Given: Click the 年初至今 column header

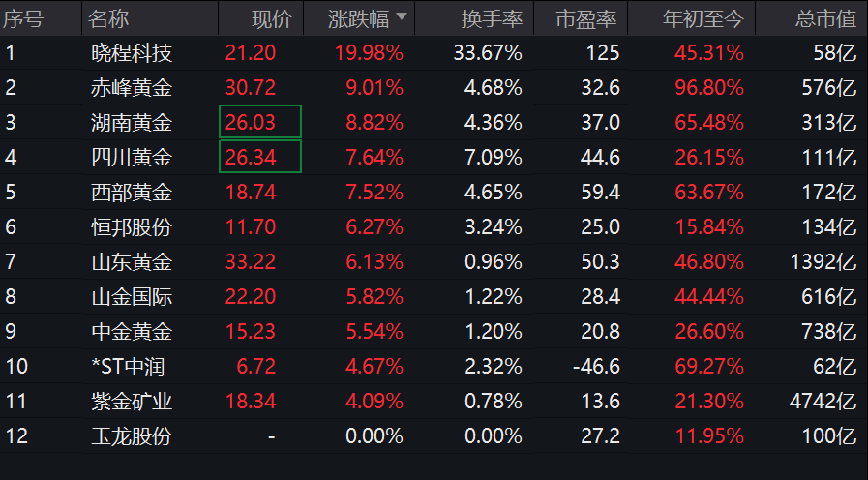Looking at the screenshot, I should click(703, 18).
